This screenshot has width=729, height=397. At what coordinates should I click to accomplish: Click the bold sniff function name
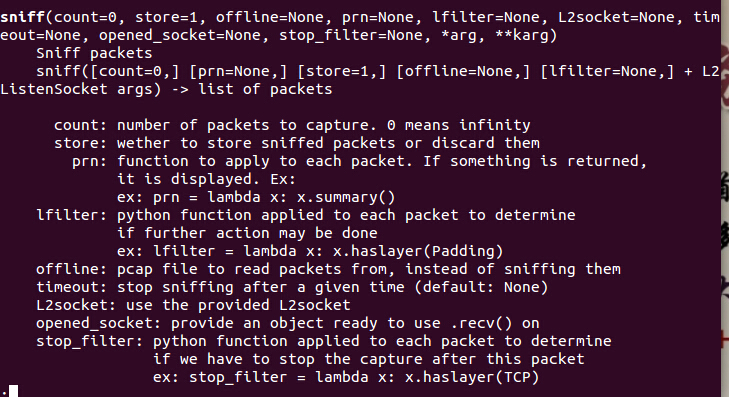(22, 17)
